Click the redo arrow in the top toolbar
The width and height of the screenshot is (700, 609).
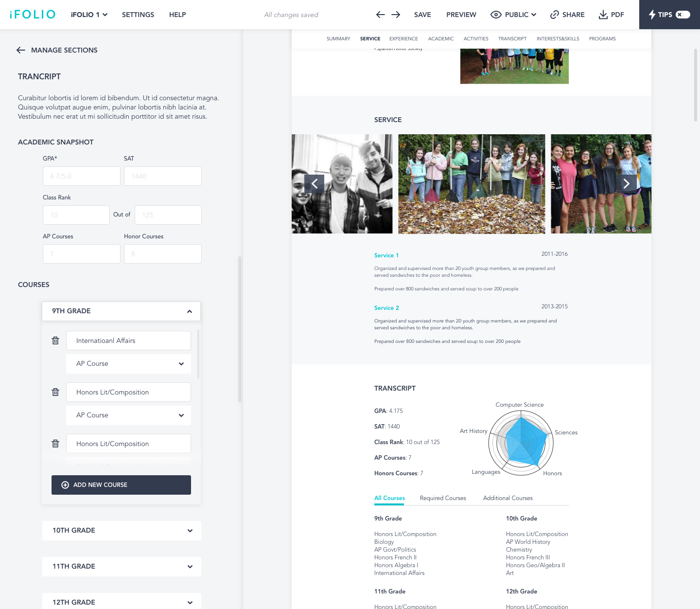tap(396, 15)
